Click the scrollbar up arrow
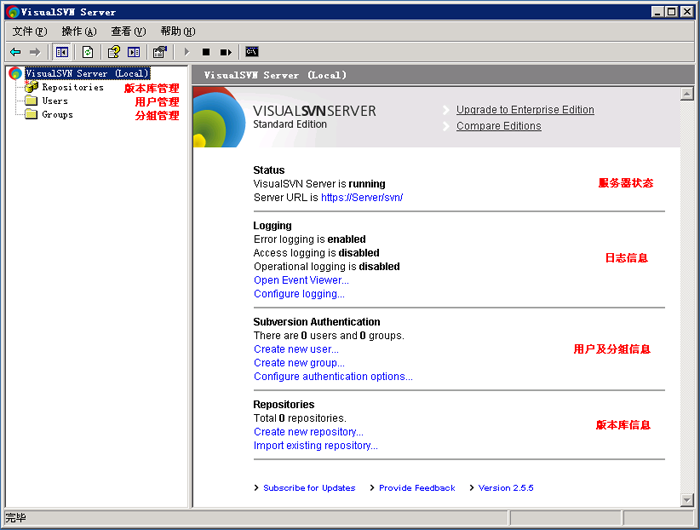Image resolution: width=700 pixels, height=530 pixels. [687, 94]
